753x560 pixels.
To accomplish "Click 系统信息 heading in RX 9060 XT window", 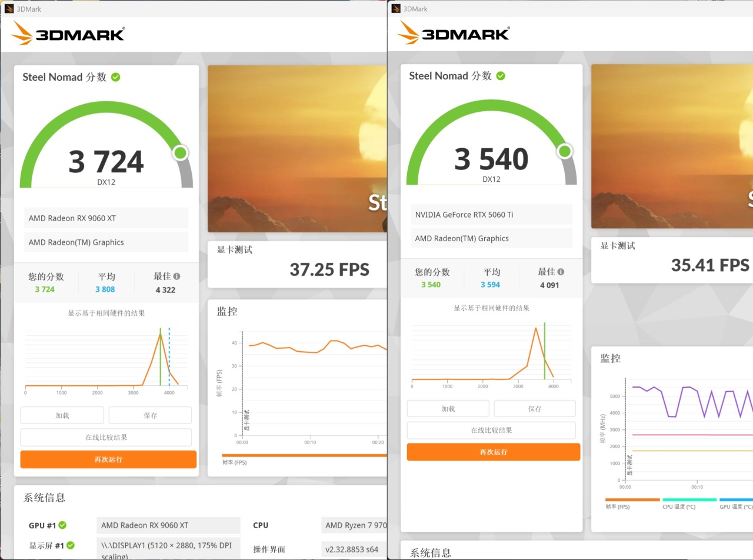I will click(x=44, y=498).
